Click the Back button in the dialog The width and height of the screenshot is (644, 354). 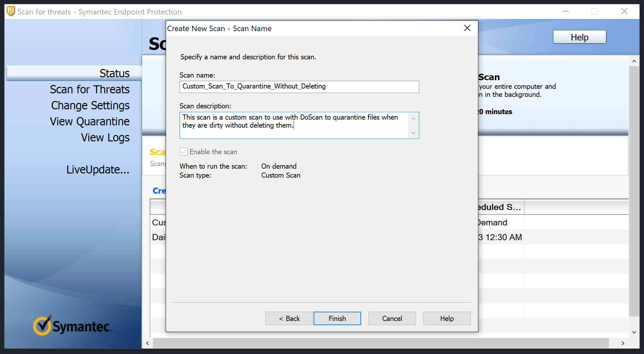(x=289, y=318)
